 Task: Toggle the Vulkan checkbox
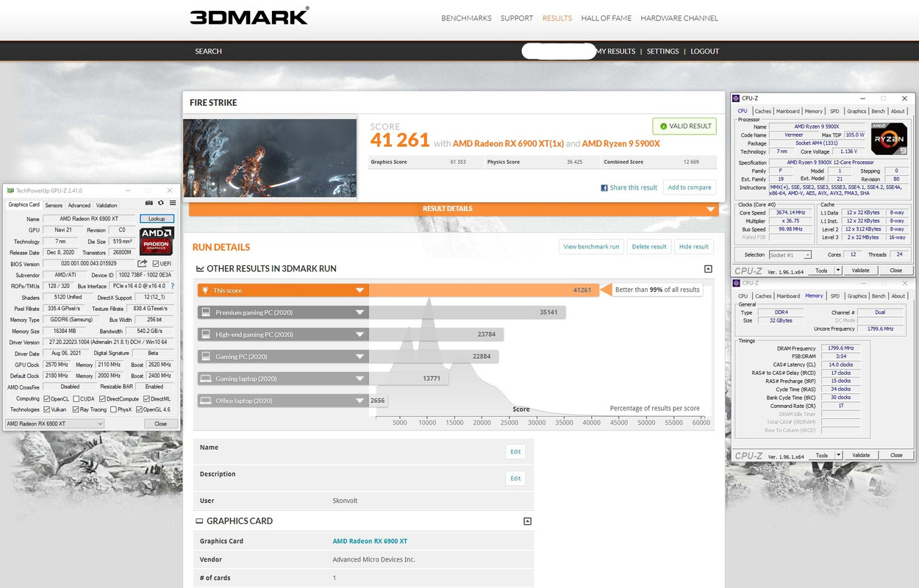pyautogui.click(x=47, y=409)
